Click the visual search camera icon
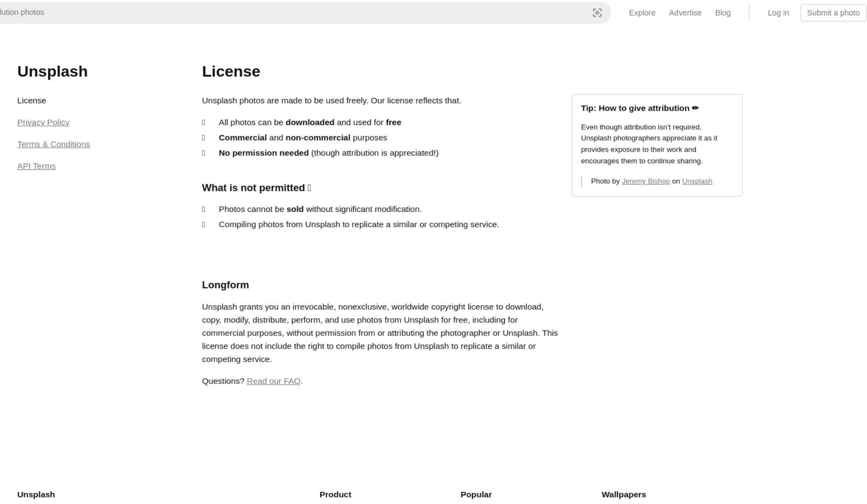 pyautogui.click(x=597, y=13)
